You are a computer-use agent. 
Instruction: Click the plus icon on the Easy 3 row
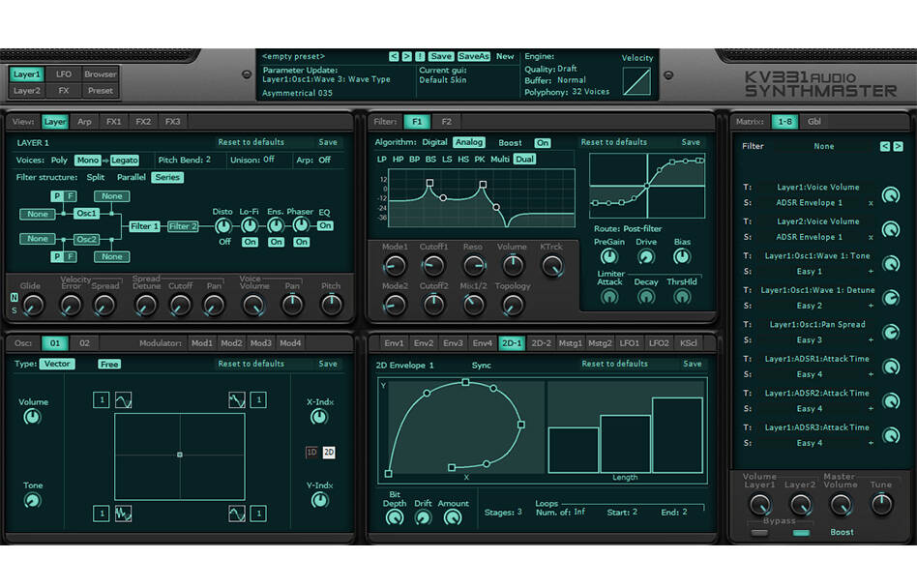click(x=871, y=340)
